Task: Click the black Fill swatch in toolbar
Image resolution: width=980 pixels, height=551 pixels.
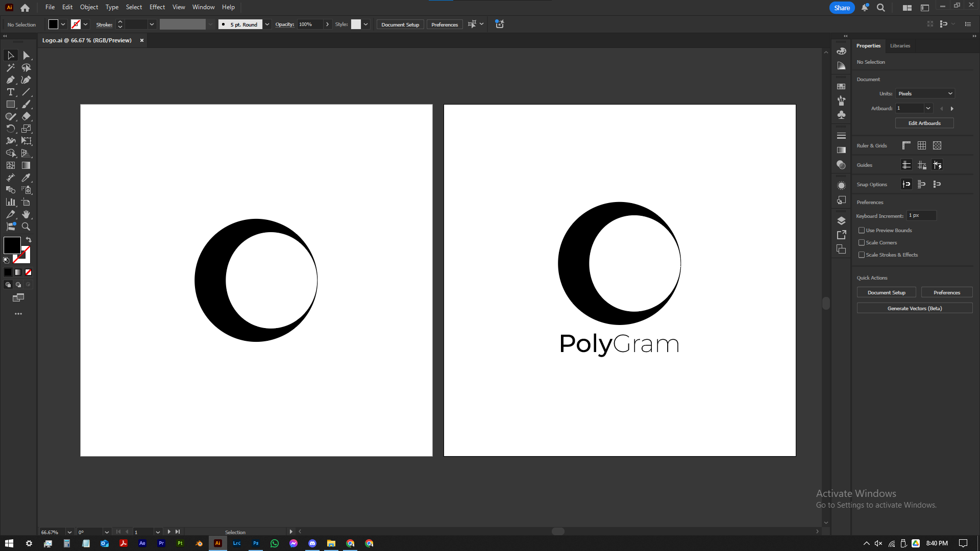Action: point(12,245)
